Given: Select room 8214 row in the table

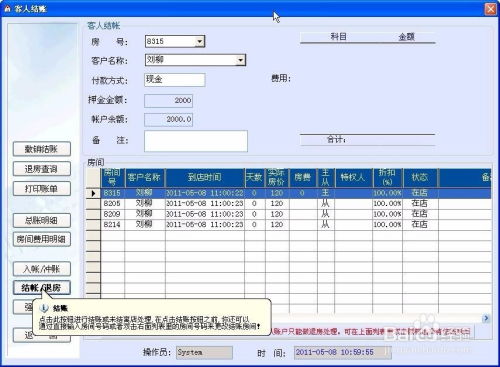Looking at the screenshot, I should [289, 224].
